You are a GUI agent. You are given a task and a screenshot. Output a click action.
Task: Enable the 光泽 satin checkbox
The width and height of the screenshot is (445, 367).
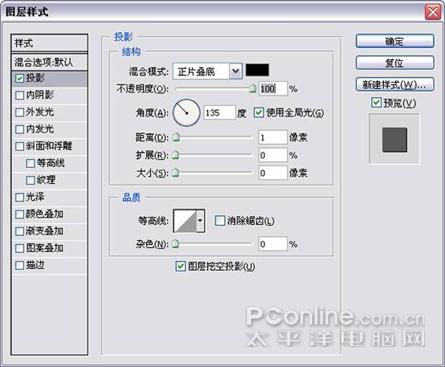[x=20, y=197]
